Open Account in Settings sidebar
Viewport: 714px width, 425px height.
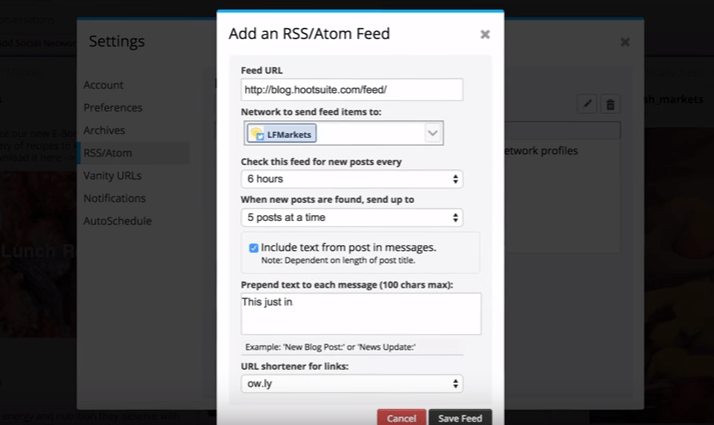(x=103, y=85)
